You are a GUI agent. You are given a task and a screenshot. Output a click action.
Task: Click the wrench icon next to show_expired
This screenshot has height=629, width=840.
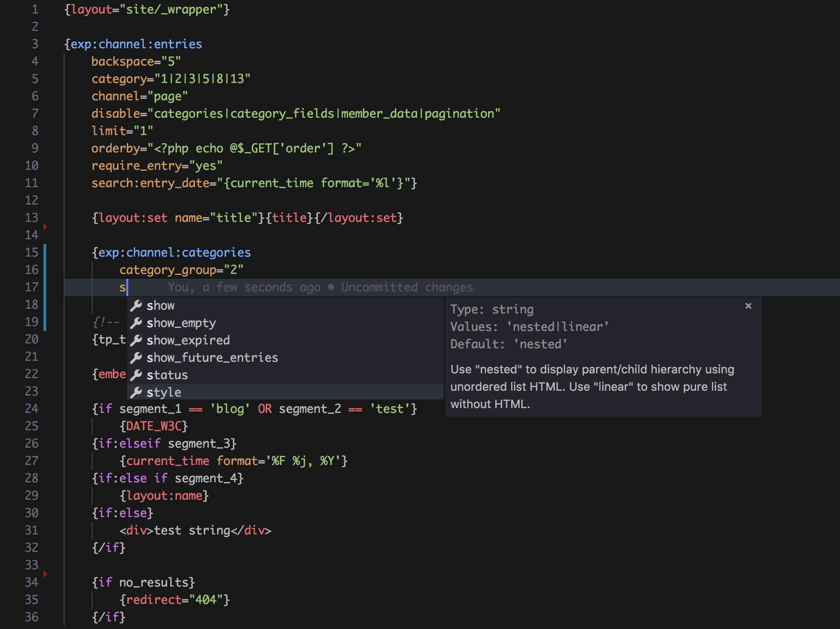[x=136, y=340]
